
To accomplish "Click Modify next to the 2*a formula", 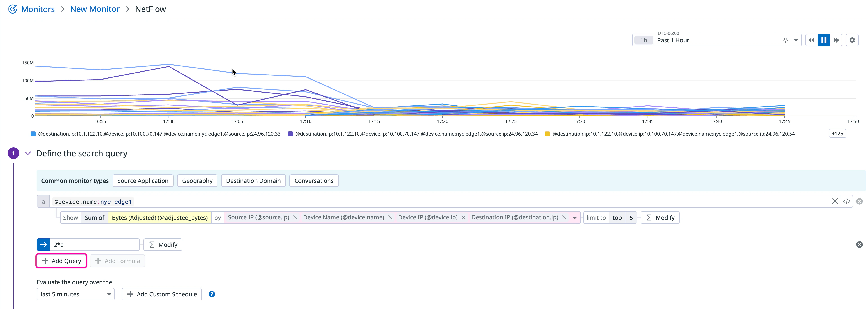I will (x=163, y=245).
